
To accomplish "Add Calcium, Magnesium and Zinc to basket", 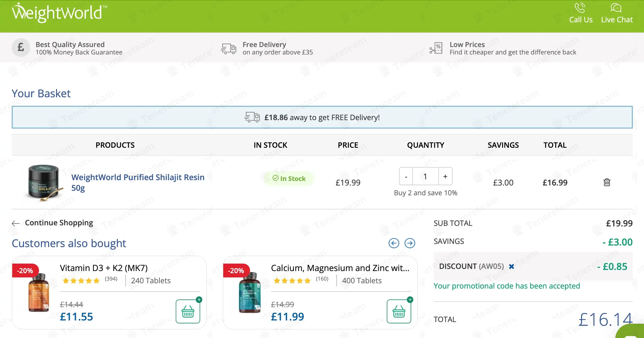I will [x=399, y=311].
